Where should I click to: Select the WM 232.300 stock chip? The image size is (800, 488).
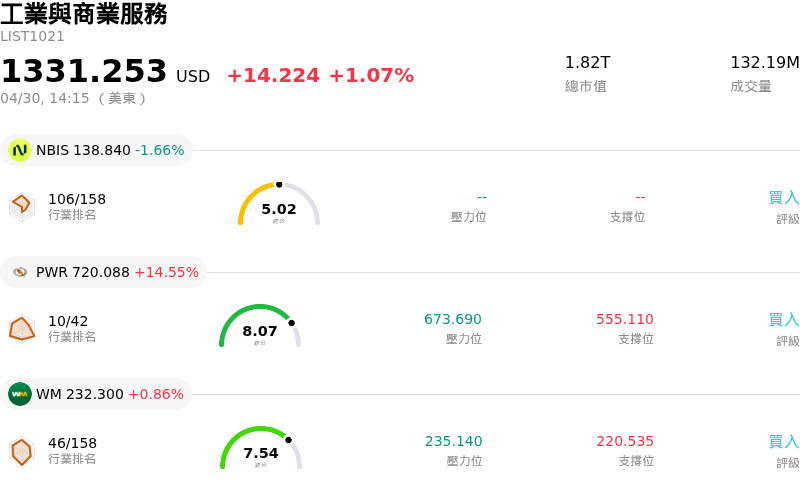[97, 394]
